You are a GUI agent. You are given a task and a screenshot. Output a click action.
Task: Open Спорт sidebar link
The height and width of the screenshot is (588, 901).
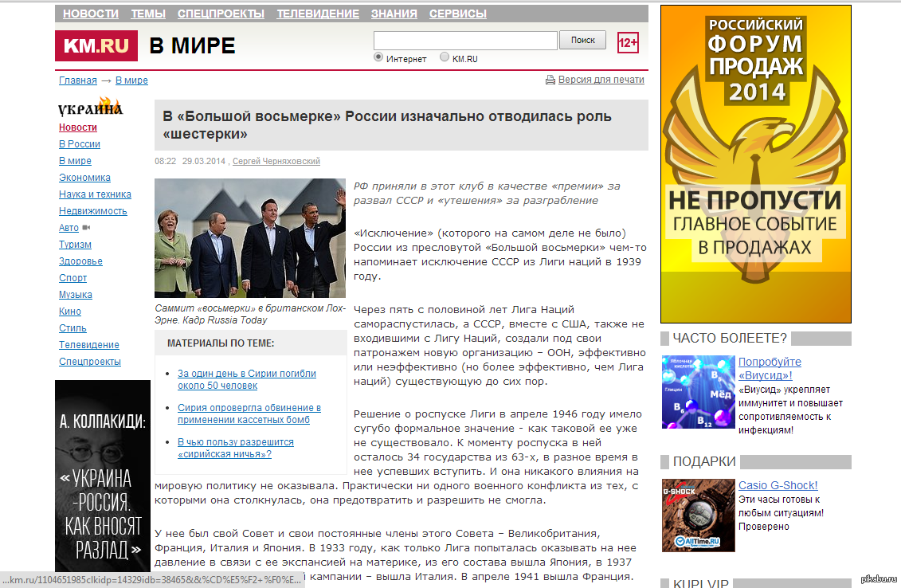pyautogui.click(x=73, y=277)
